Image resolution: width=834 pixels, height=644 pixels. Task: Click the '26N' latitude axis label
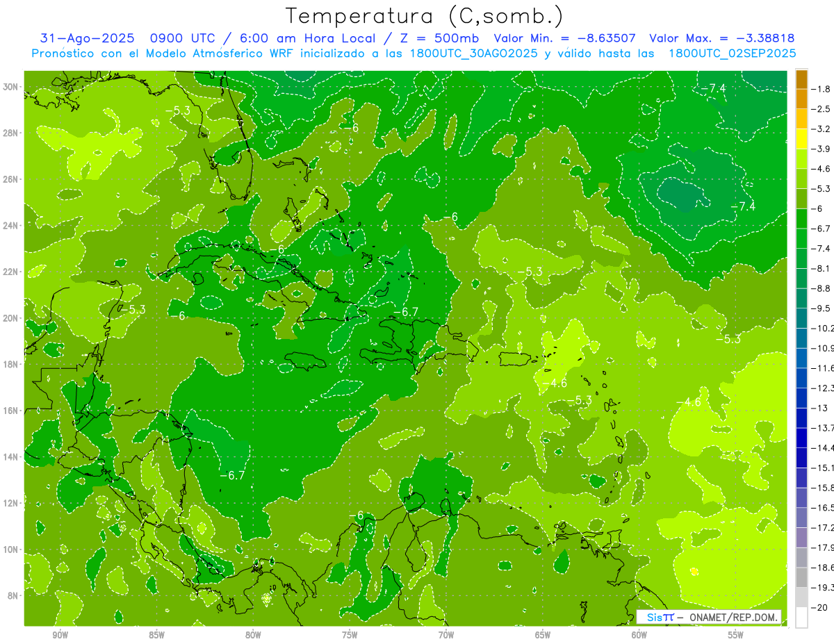pos(11,179)
